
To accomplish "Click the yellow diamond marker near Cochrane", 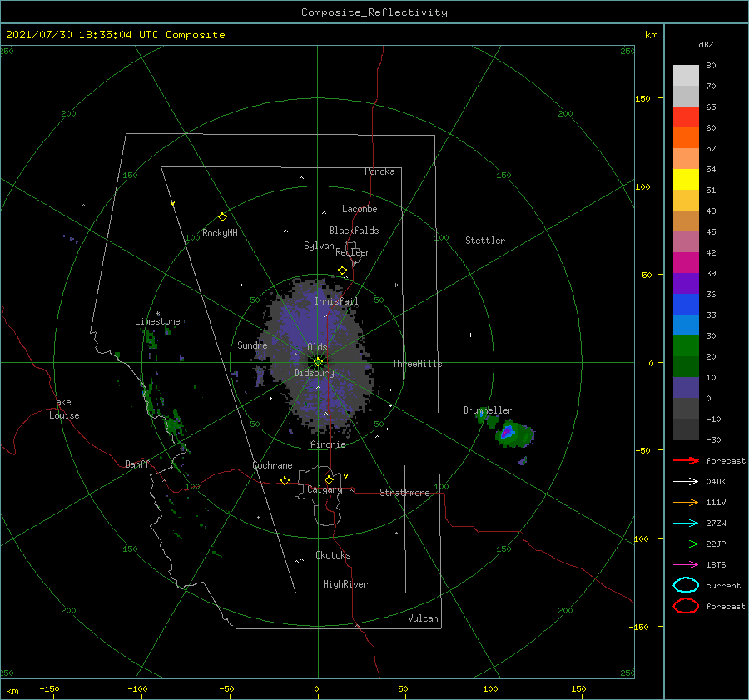I will [x=285, y=481].
